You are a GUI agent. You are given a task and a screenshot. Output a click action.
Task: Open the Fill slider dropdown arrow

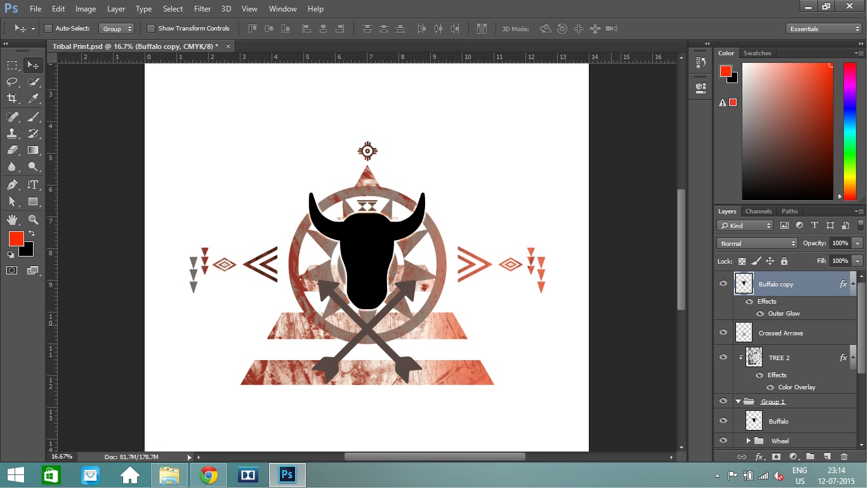(858, 261)
